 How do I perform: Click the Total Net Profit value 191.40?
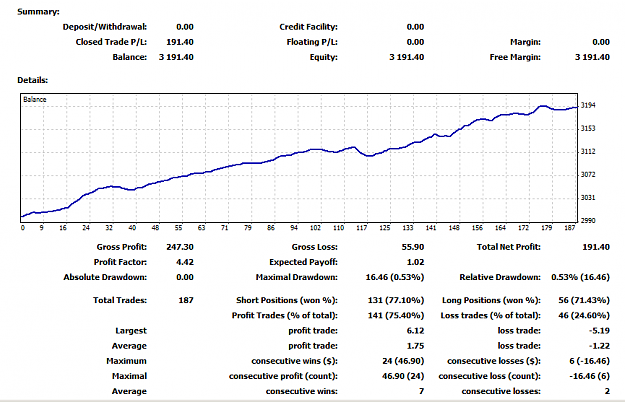click(596, 247)
